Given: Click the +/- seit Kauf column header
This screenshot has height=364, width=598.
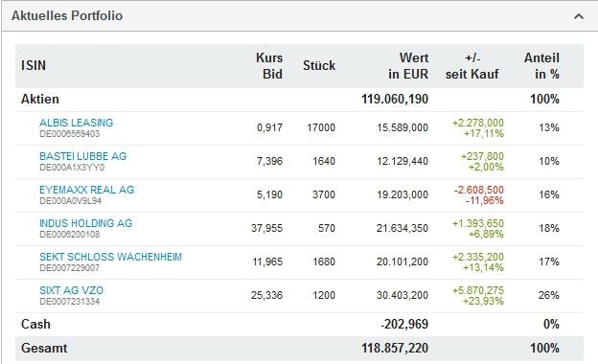Looking at the screenshot, I should coord(472,66).
